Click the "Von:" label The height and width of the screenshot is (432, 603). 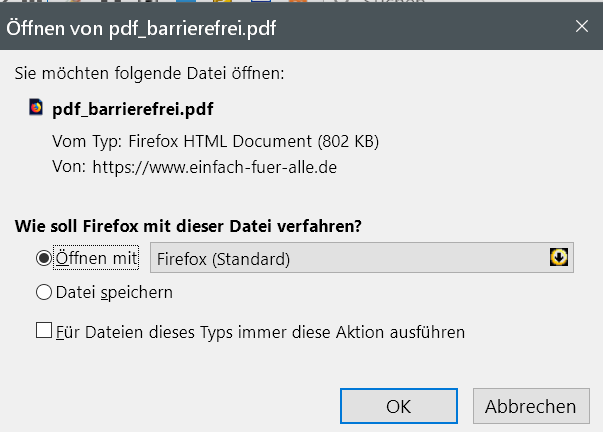tap(69, 167)
